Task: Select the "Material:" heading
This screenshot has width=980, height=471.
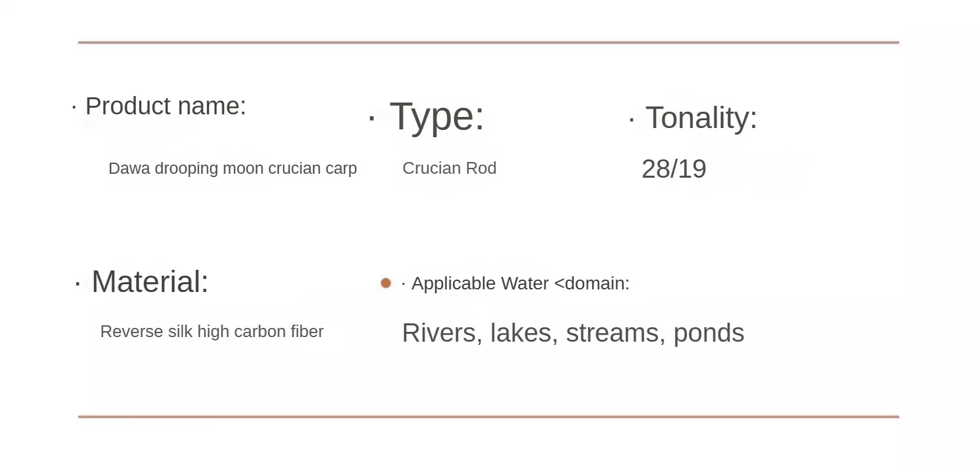Action: (150, 282)
